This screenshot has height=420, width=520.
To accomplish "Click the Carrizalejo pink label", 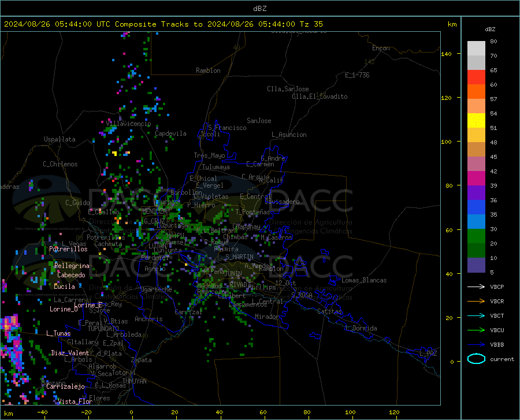I will coord(65,386).
